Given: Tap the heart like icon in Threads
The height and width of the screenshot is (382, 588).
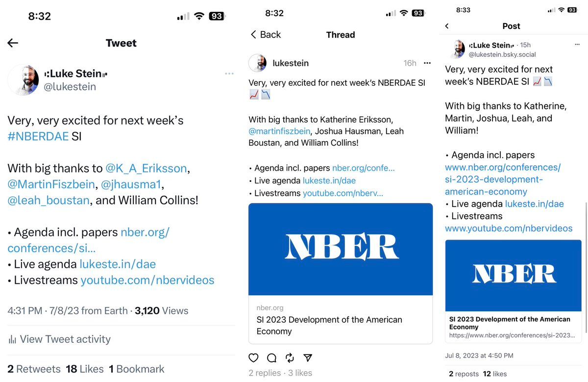Looking at the screenshot, I should click(x=253, y=357).
